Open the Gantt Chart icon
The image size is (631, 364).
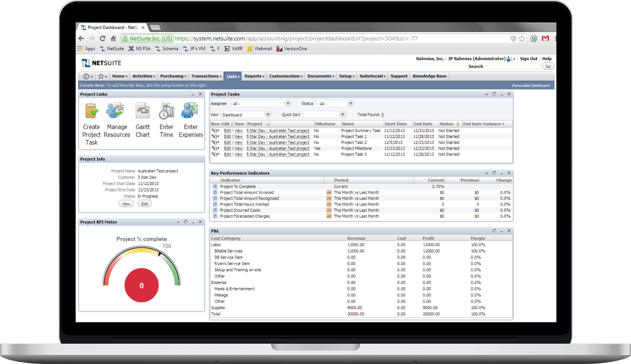pos(143,111)
